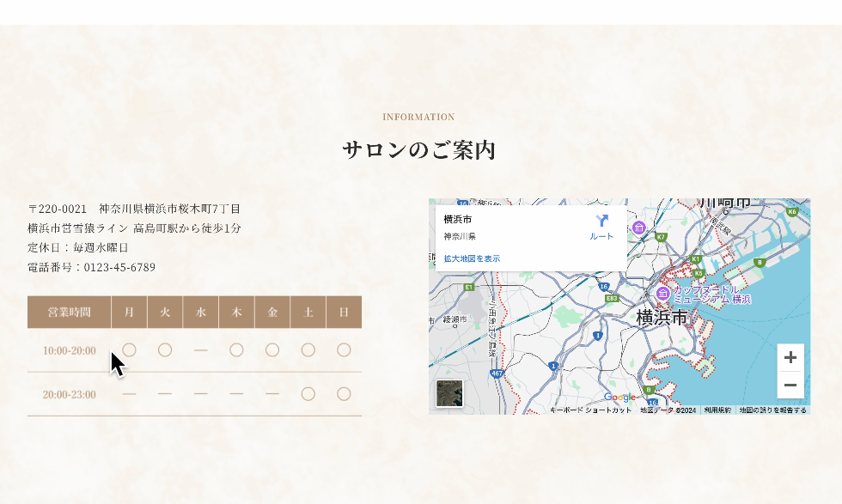This screenshot has width=842, height=504.
Task: Open the 拡大地図を表示 link
Action: click(x=472, y=259)
